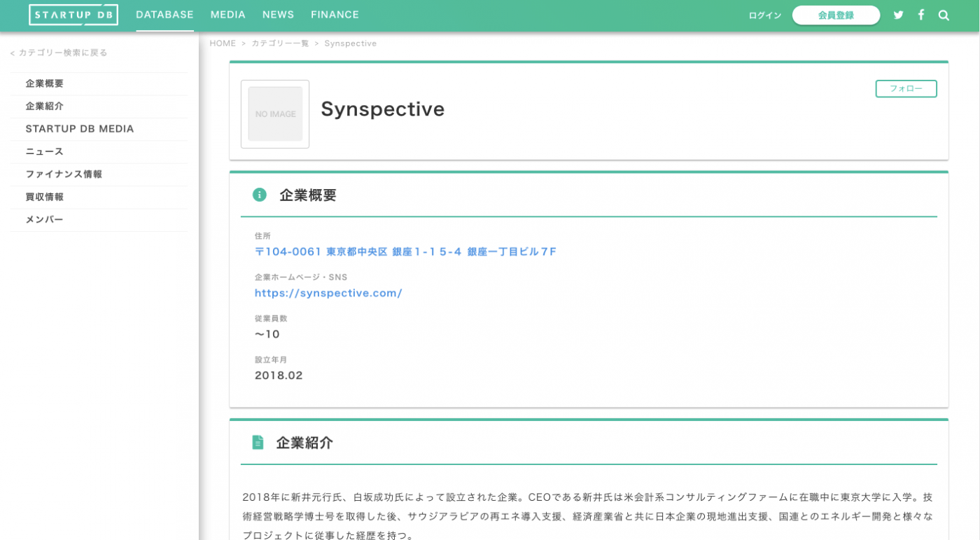Select 企業紹介 in the sidebar
The width and height of the screenshot is (980, 540).
tap(99, 106)
